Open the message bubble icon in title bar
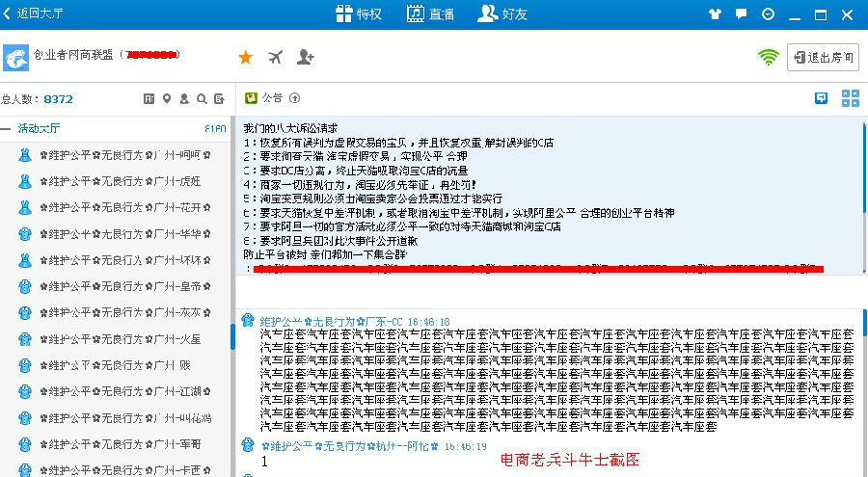This screenshot has width=868, height=477. click(742, 13)
